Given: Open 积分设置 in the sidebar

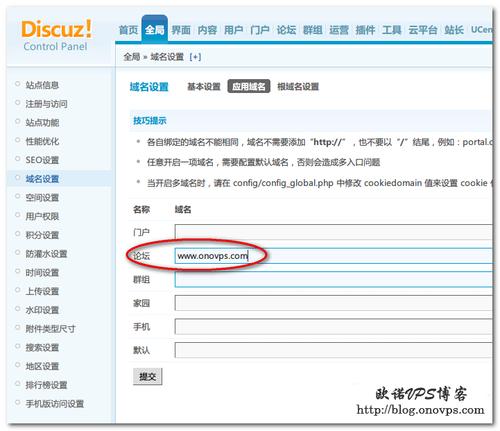Looking at the screenshot, I should coord(42,235).
